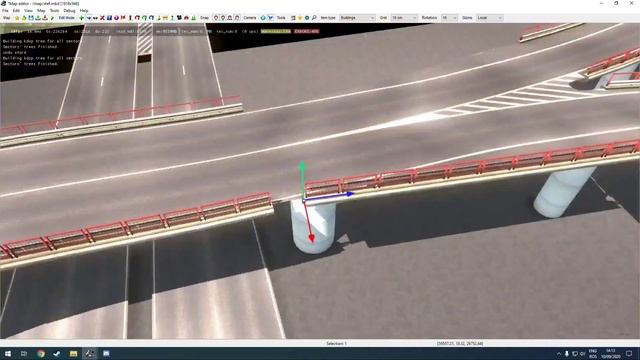Click the red flag toolbar icon

pos(123,18)
